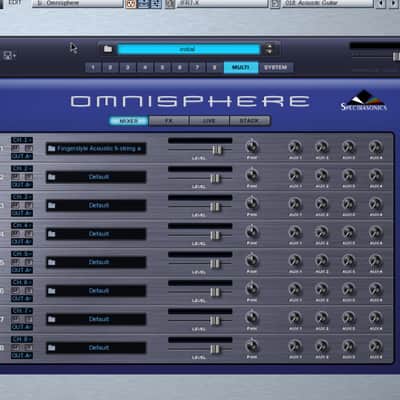This screenshot has height=400, width=400.
Task: Open the patch folder icon in part 4 row
Action: click(51, 234)
